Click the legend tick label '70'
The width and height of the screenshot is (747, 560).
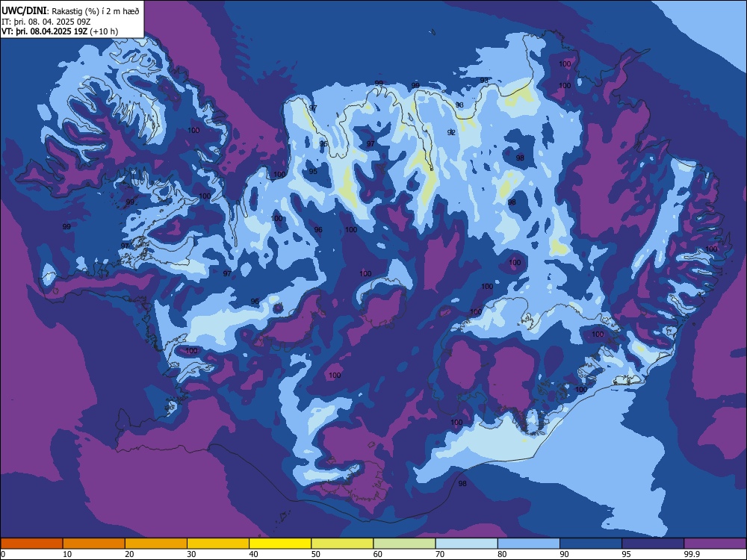440,554
